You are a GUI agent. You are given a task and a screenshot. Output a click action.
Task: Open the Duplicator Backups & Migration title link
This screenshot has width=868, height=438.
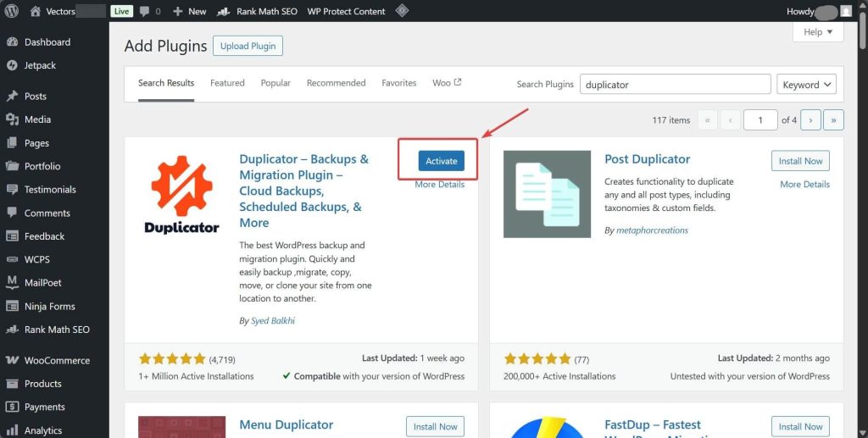pos(304,191)
